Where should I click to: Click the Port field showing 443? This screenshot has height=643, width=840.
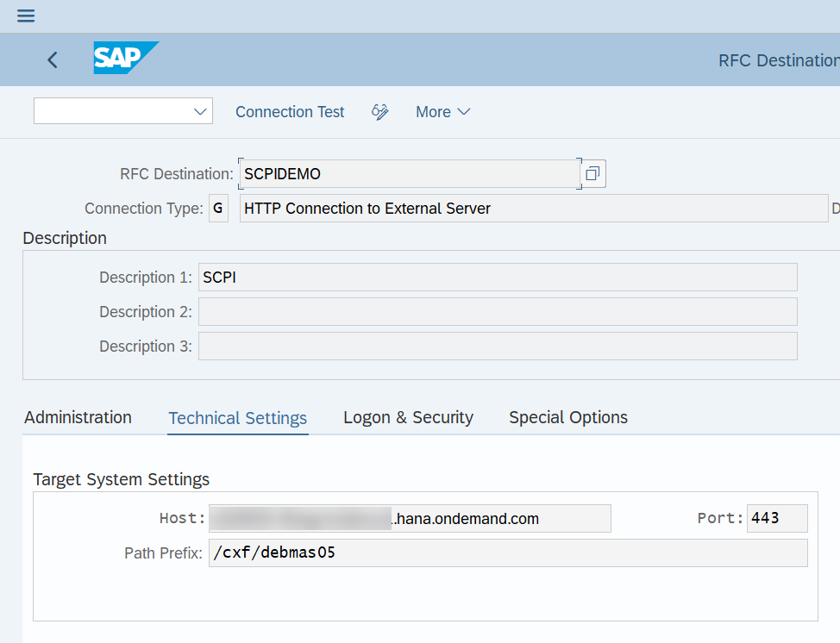click(x=777, y=518)
